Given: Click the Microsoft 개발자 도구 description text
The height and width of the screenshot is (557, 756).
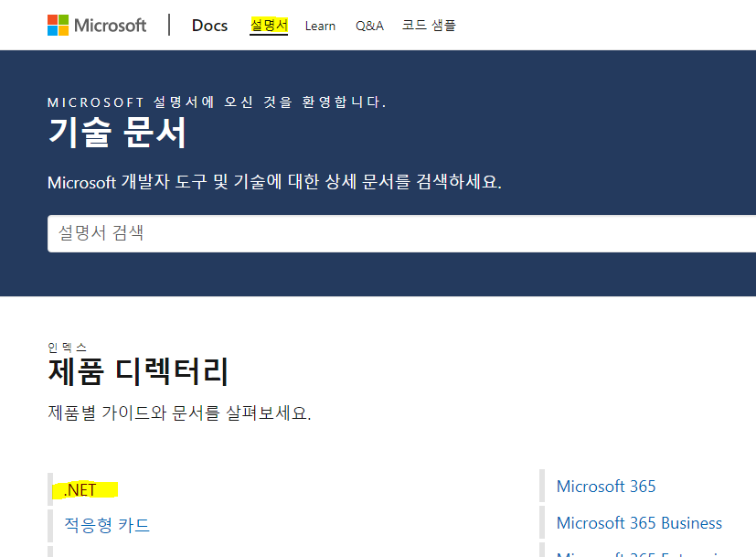Looking at the screenshot, I should point(274,182).
